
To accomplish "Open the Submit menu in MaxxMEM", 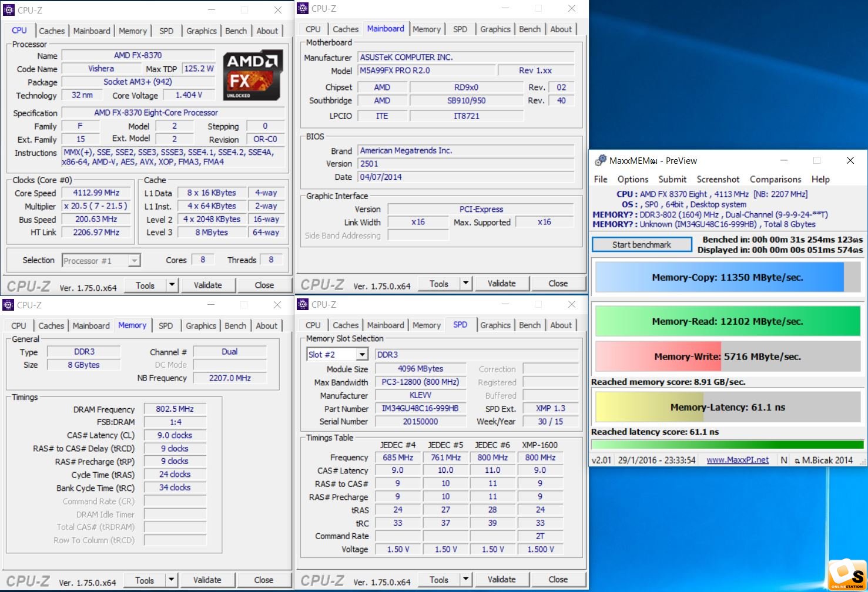I will pyautogui.click(x=672, y=179).
